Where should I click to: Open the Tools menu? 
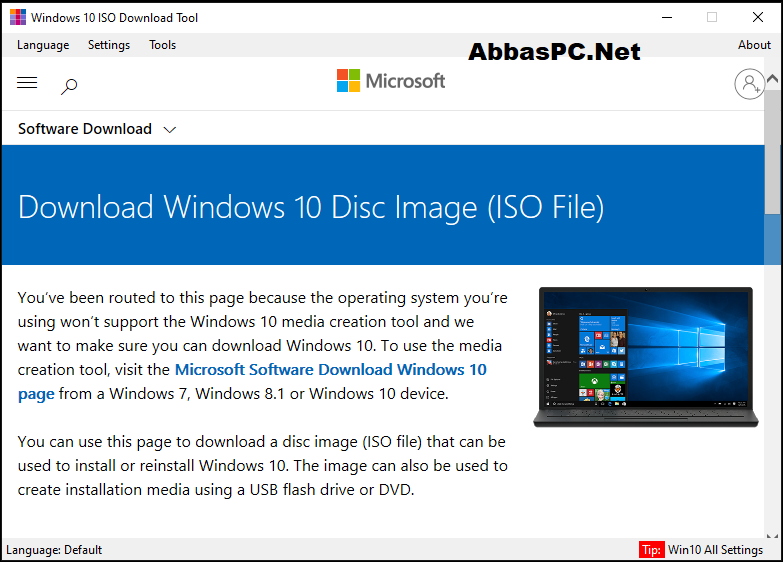coord(162,45)
